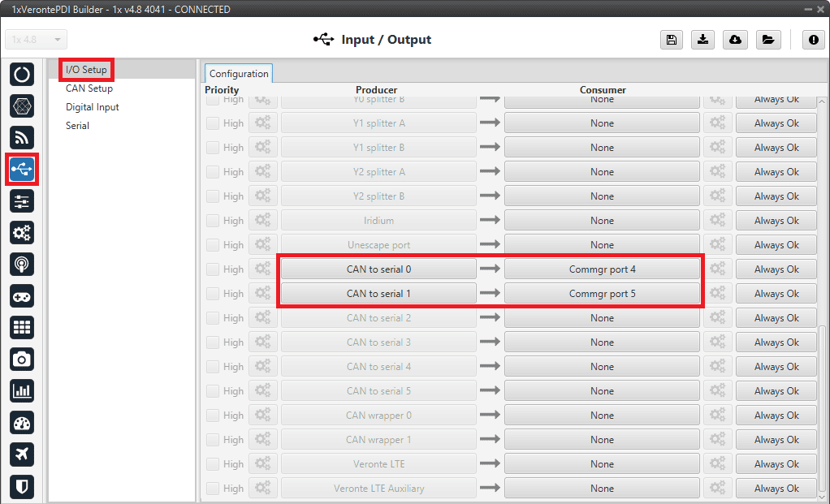Switch to the Configuration tab
This screenshot has height=504, width=830.
(239, 74)
